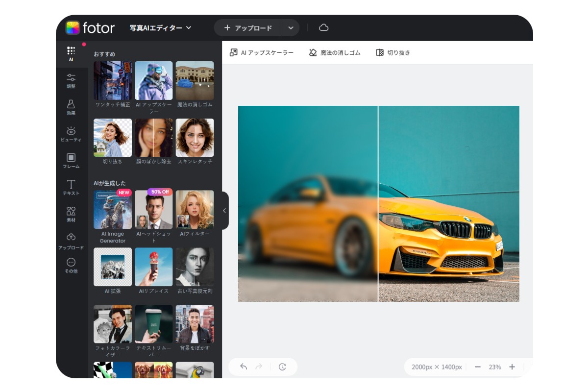588x392 pixels.
Task: Select the フレーム (Frame) sidebar icon
Action: tap(72, 158)
